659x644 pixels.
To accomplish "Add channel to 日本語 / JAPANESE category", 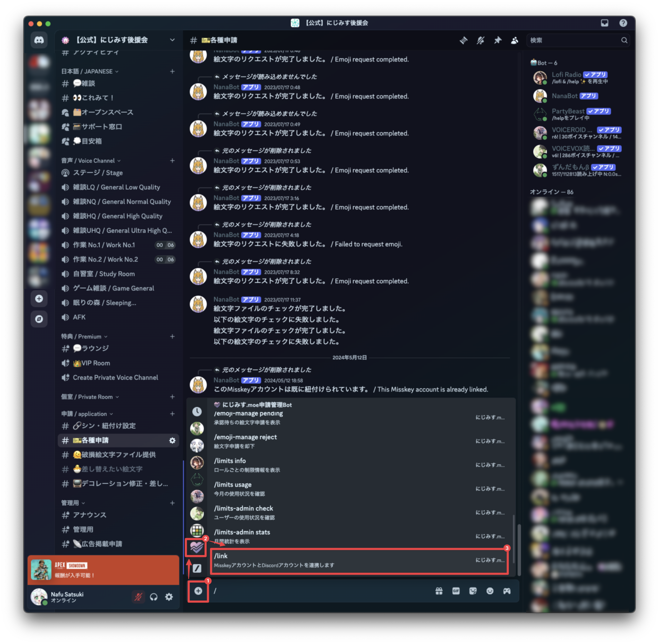I will coord(172,71).
